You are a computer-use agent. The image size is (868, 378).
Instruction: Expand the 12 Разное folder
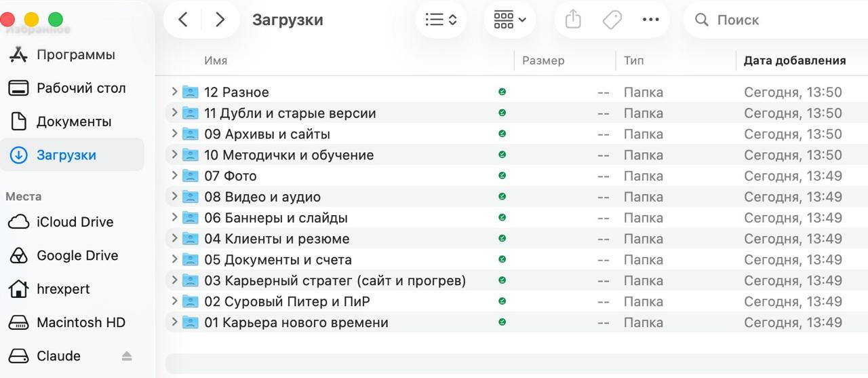coord(174,92)
